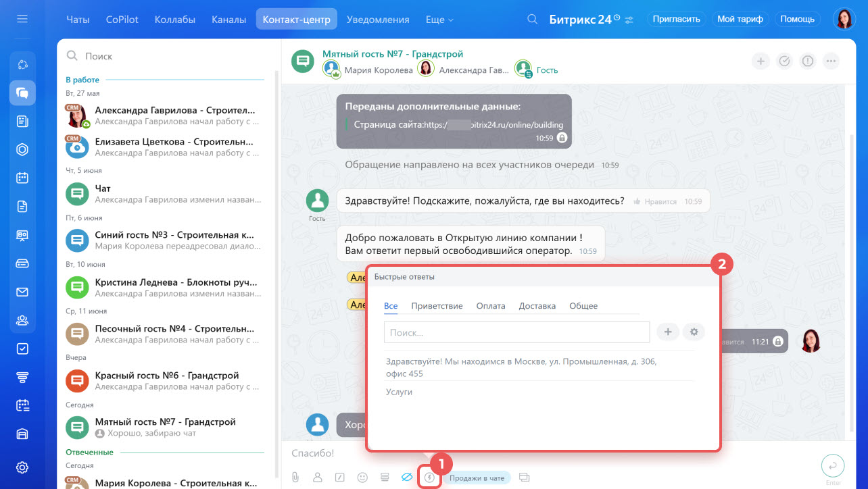Open the hamburger main menu

pos(22,18)
